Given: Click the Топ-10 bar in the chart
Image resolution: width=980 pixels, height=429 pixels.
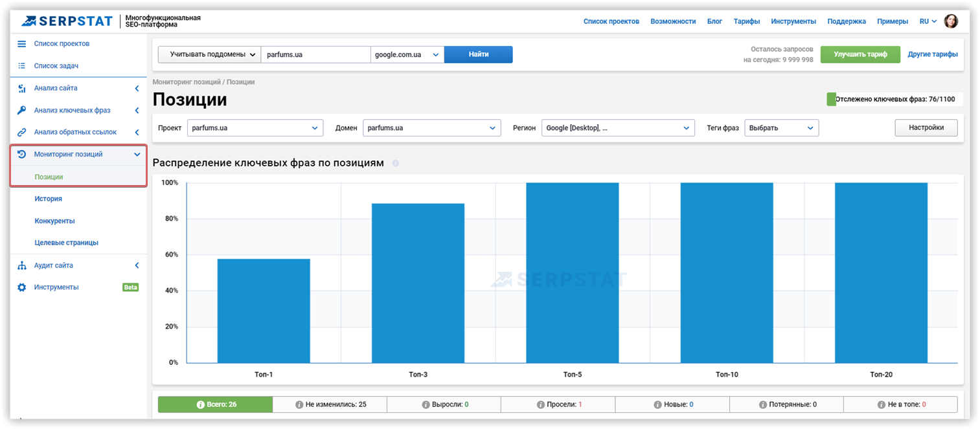Looking at the screenshot, I should click(x=727, y=273).
